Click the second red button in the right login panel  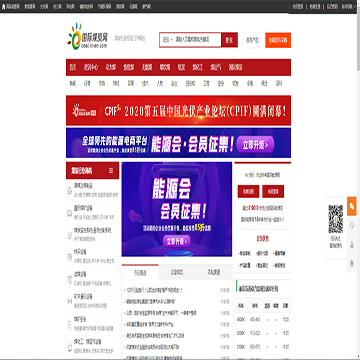click(x=273, y=191)
